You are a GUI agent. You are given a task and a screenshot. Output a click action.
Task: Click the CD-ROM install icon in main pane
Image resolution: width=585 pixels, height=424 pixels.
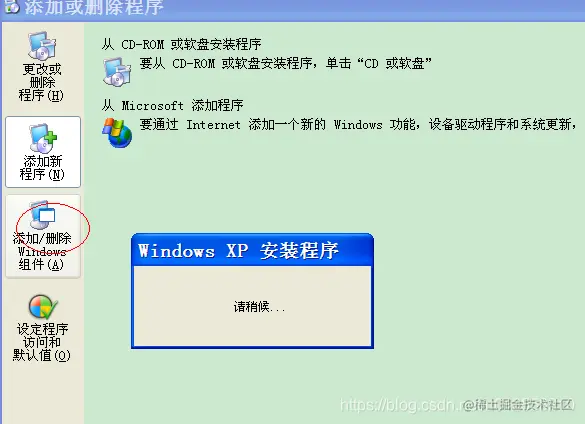[117, 72]
